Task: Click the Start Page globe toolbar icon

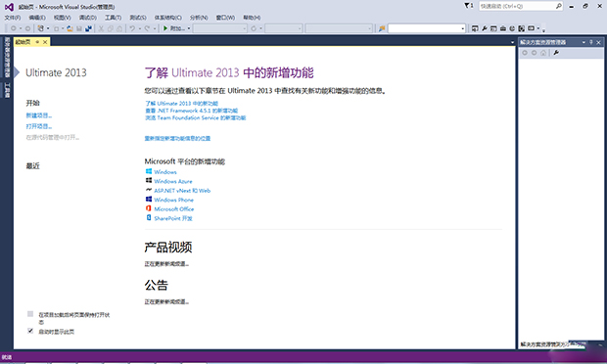Action: tap(512, 28)
